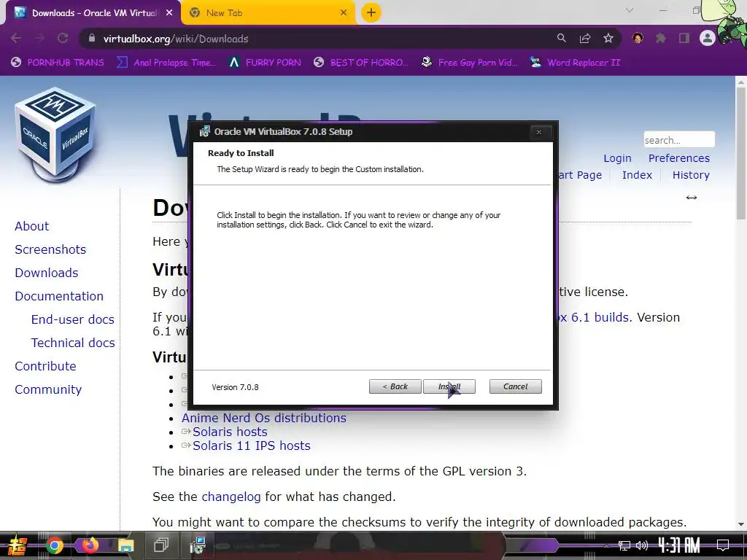Open the network tray icon
The height and width of the screenshot is (560, 747).
[624, 545]
